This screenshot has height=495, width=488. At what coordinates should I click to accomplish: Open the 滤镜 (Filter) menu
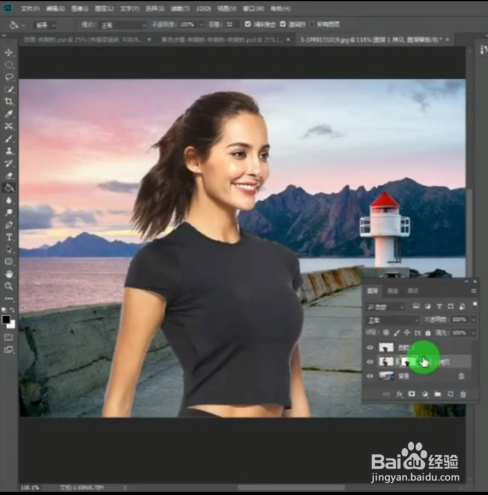tap(180, 9)
